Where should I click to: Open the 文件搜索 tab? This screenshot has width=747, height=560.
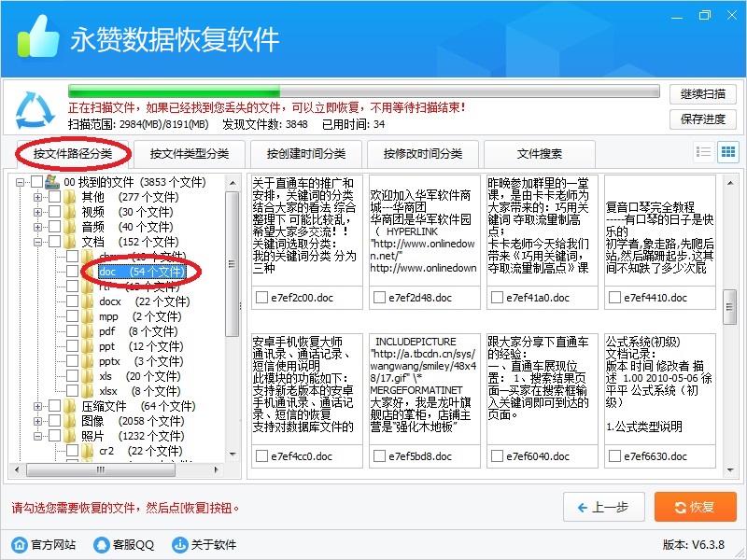[540, 153]
